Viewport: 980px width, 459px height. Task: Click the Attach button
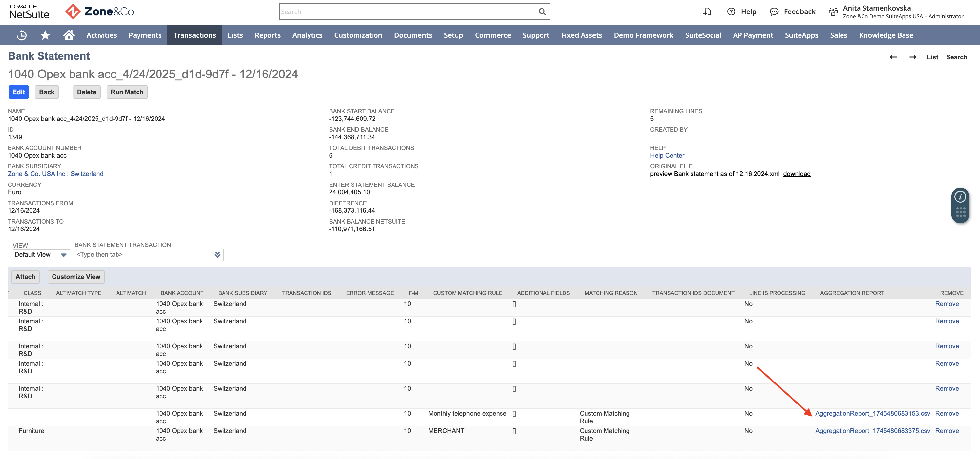click(26, 277)
